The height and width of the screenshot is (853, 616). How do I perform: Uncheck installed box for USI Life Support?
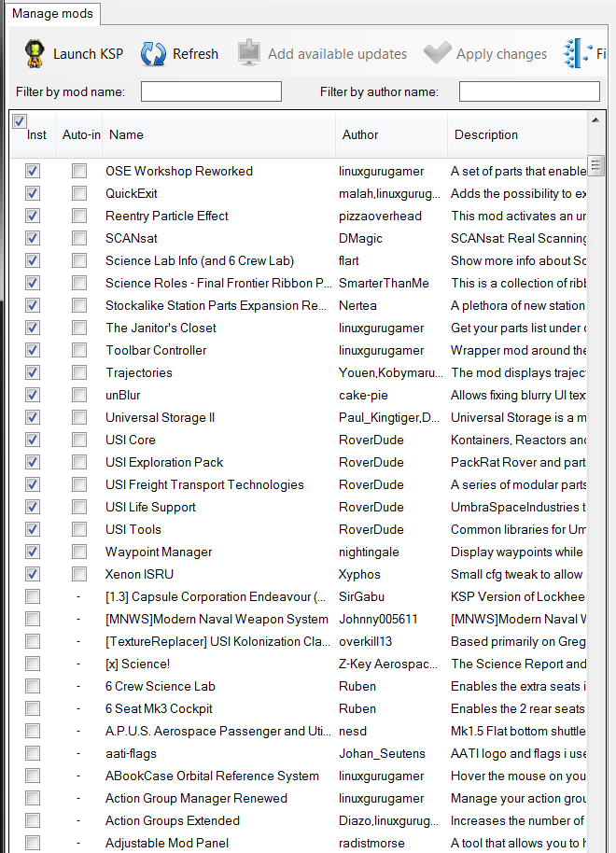pos(33,507)
